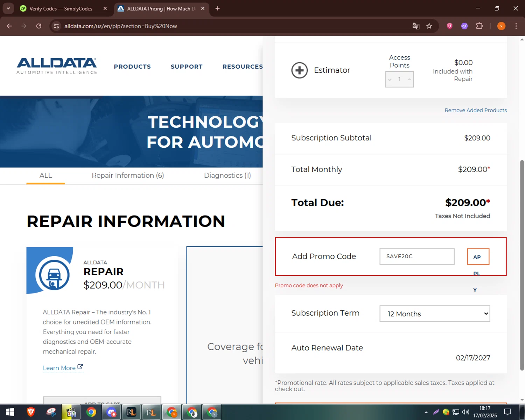Reload the current page
This screenshot has width=525, height=420.
[x=39, y=26]
